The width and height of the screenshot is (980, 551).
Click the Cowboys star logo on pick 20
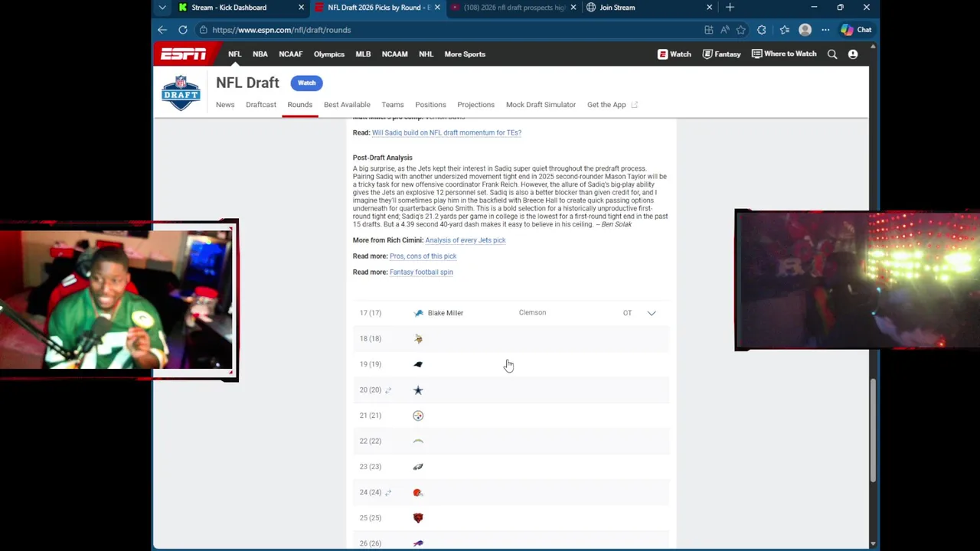418,390
